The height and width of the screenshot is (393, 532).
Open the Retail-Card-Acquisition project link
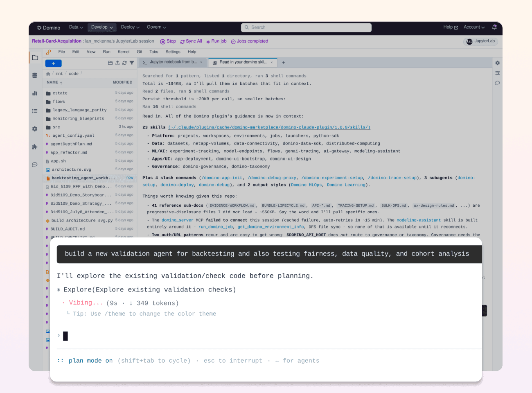tap(56, 41)
